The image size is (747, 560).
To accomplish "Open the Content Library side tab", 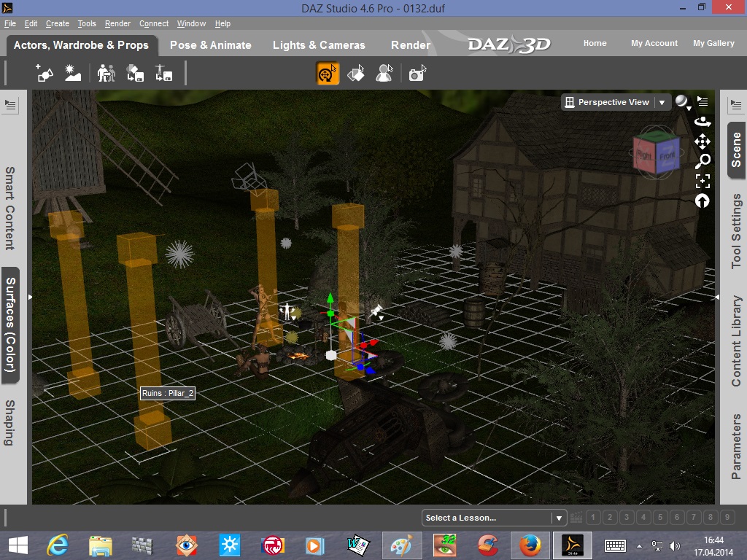I will [736, 341].
